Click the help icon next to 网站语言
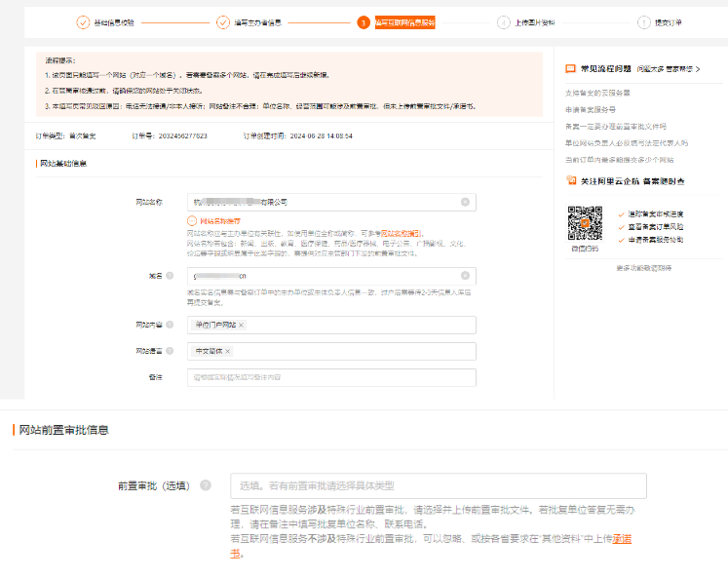The height and width of the screenshot is (578, 728). 170,351
